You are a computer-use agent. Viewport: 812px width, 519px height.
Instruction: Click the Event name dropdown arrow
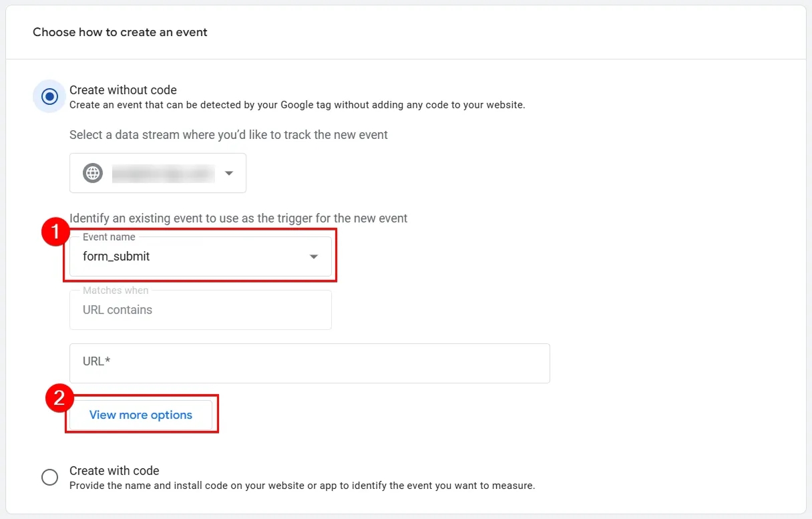click(x=314, y=256)
